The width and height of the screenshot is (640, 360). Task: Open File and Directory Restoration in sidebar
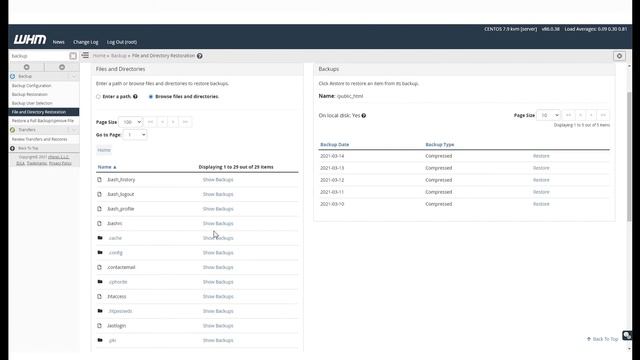point(44,112)
